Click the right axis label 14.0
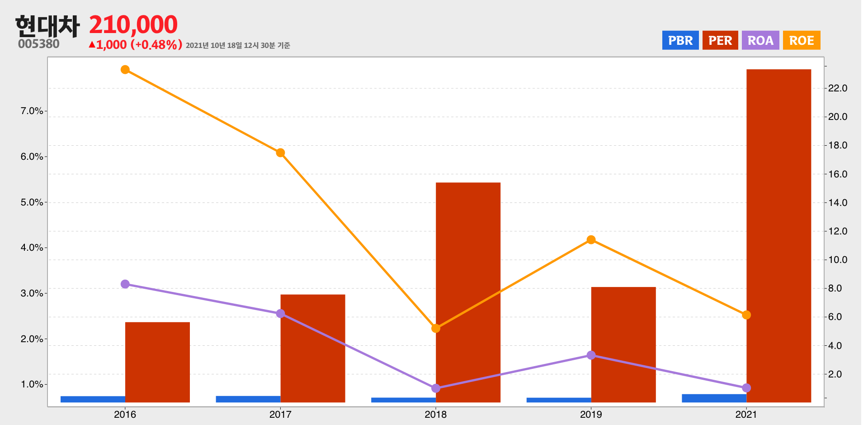This screenshot has width=868, height=425. tap(838, 203)
